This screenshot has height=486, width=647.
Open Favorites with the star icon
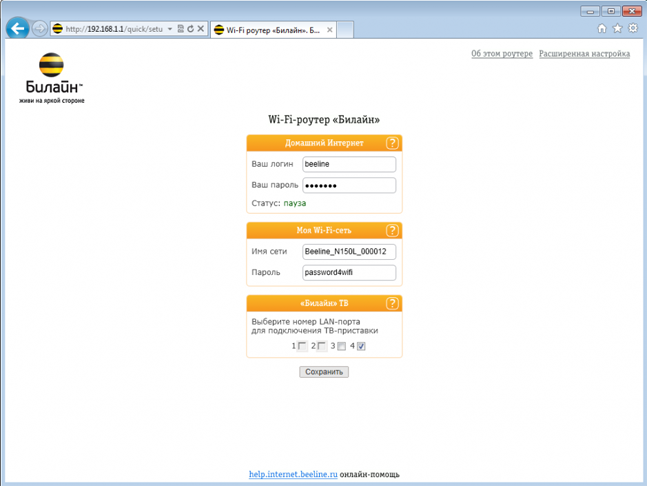click(x=617, y=28)
